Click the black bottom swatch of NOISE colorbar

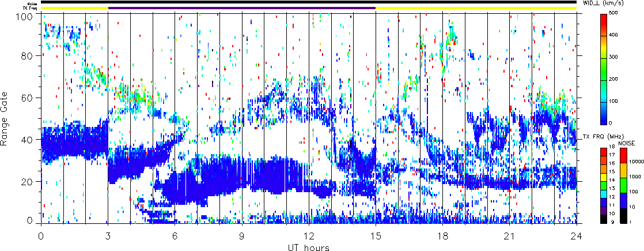coord(623,216)
